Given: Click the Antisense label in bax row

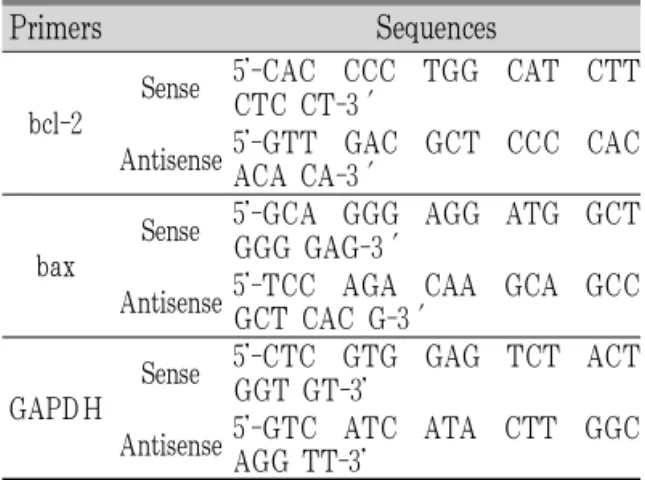Looking at the screenshot, I should [171, 302].
